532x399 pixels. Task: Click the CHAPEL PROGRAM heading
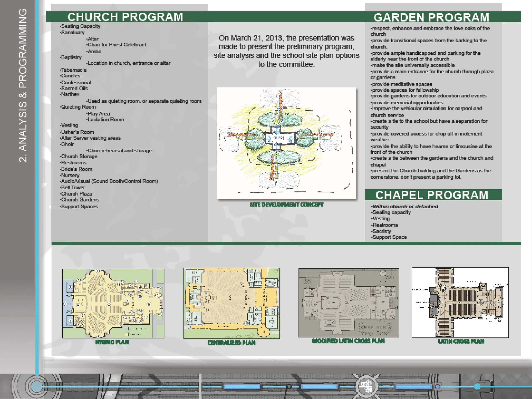point(432,195)
